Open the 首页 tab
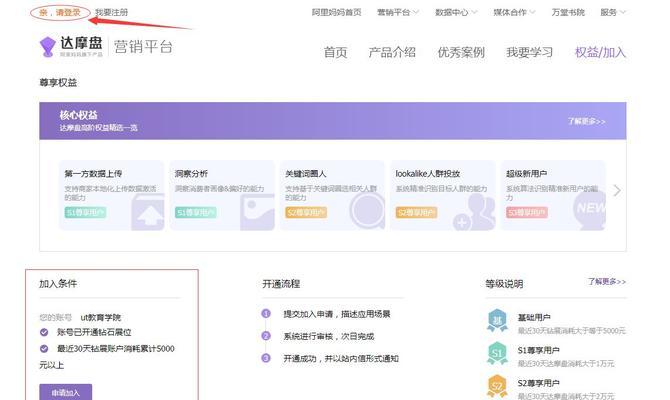Screen dimensions: 670x400 335,53
